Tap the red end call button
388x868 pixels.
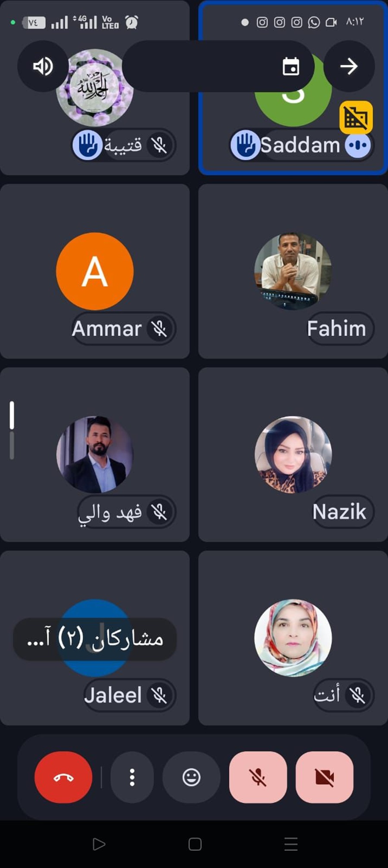(63, 777)
